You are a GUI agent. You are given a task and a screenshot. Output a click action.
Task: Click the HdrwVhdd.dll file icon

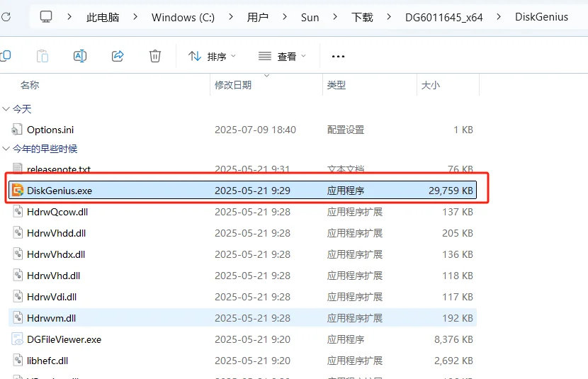pyautogui.click(x=18, y=233)
